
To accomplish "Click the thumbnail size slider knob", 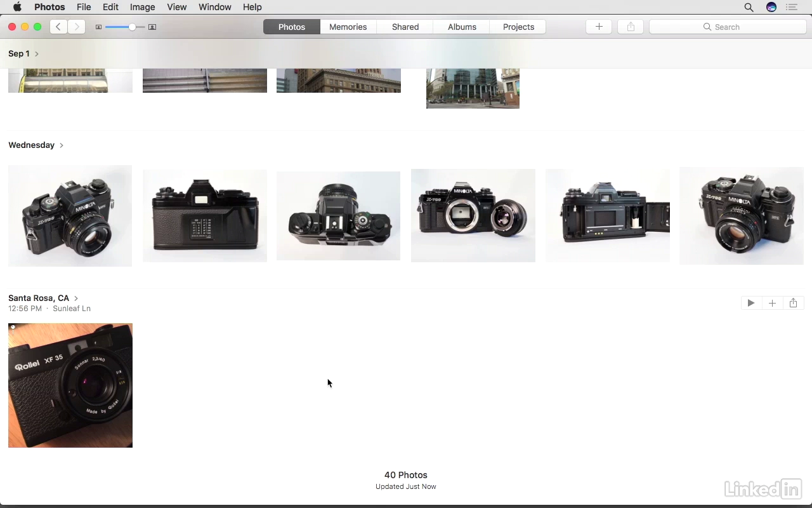I will (x=132, y=27).
